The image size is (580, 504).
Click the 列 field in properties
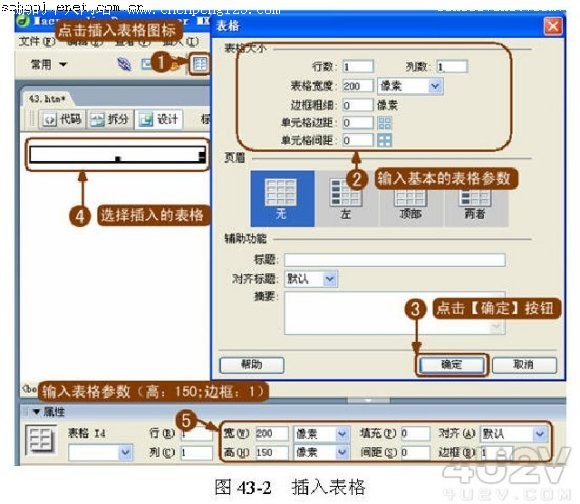[196, 452]
